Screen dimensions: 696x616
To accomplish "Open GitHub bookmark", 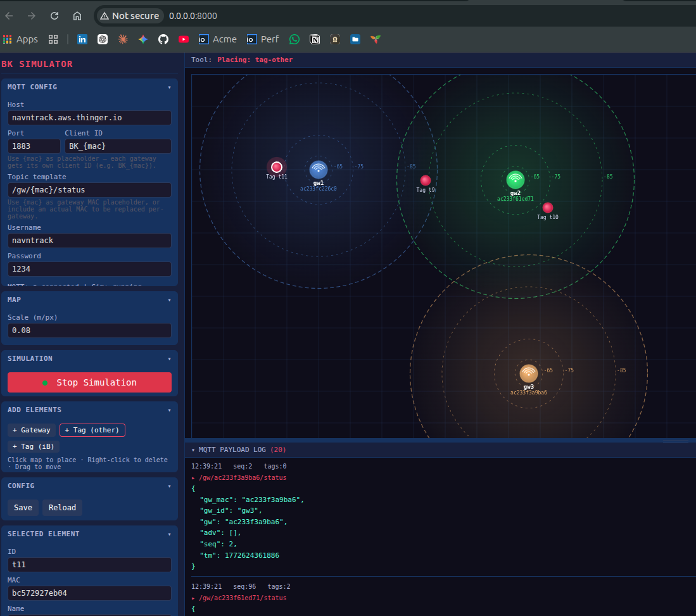I will pyautogui.click(x=163, y=39).
